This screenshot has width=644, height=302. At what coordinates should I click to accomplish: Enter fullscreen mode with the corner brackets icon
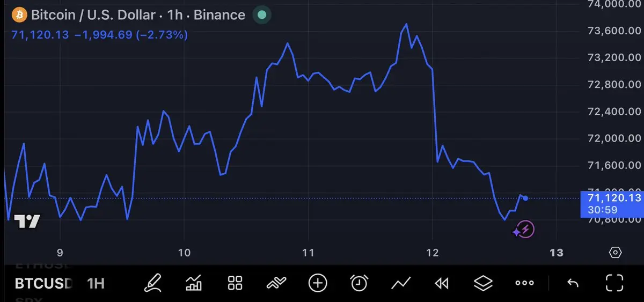click(x=614, y=283)
